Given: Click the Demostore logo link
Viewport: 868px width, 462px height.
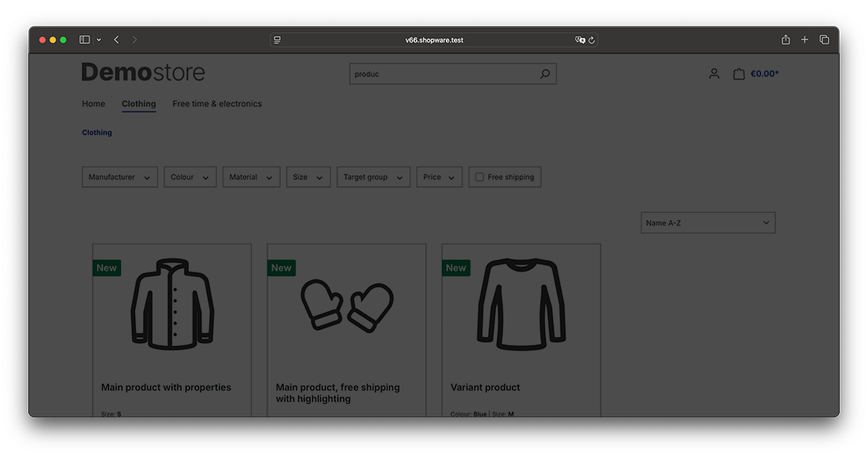Looking at the screenshot, I should [143, 73].
